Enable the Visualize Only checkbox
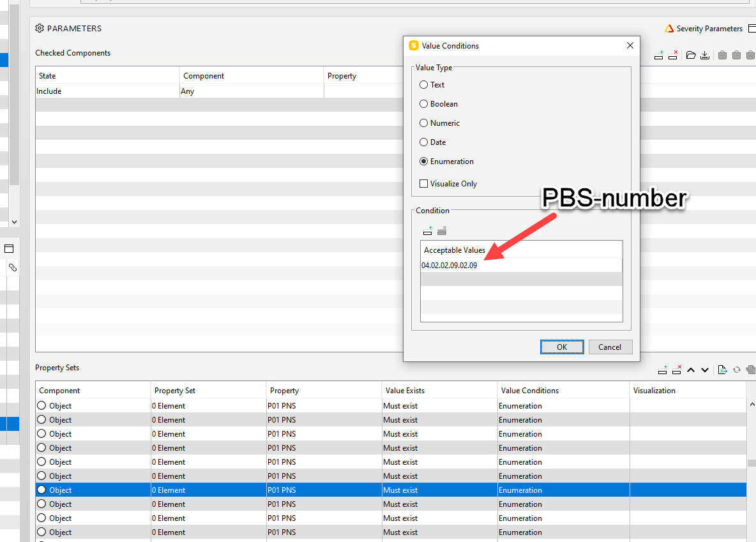Image resolution: width=756 pixels, height=542 pixels. (424, 184)
